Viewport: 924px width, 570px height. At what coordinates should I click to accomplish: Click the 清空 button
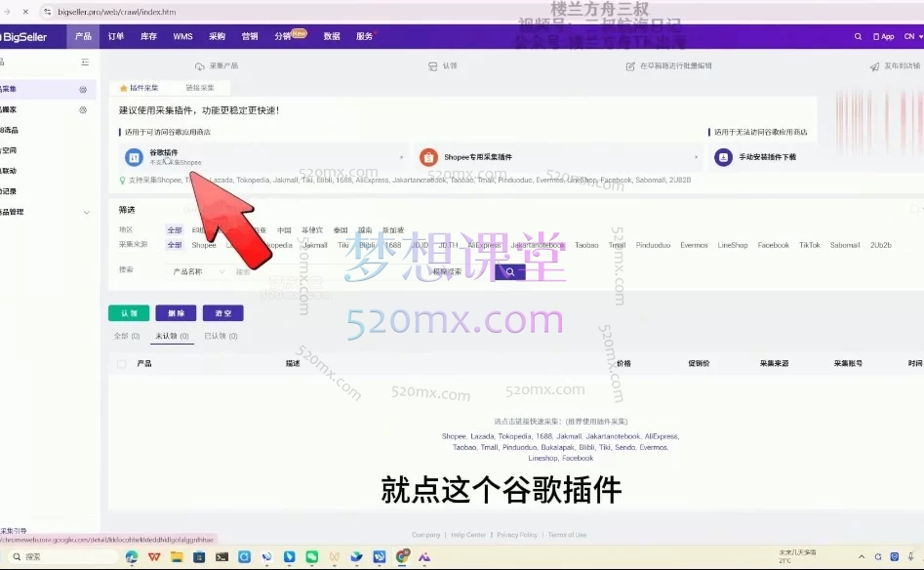point(222,313)
